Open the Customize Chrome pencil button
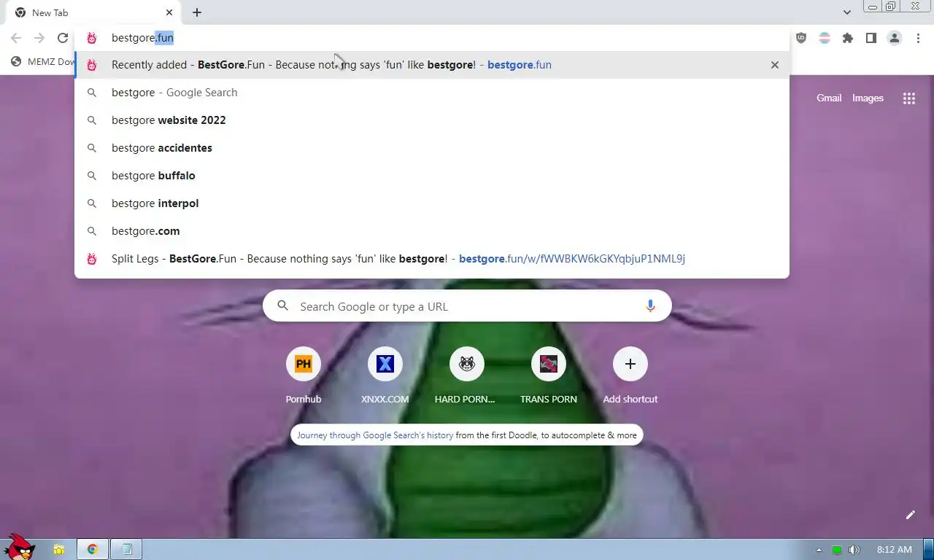The width and height of the screenshot is (934, 560). tap(911, 515)
